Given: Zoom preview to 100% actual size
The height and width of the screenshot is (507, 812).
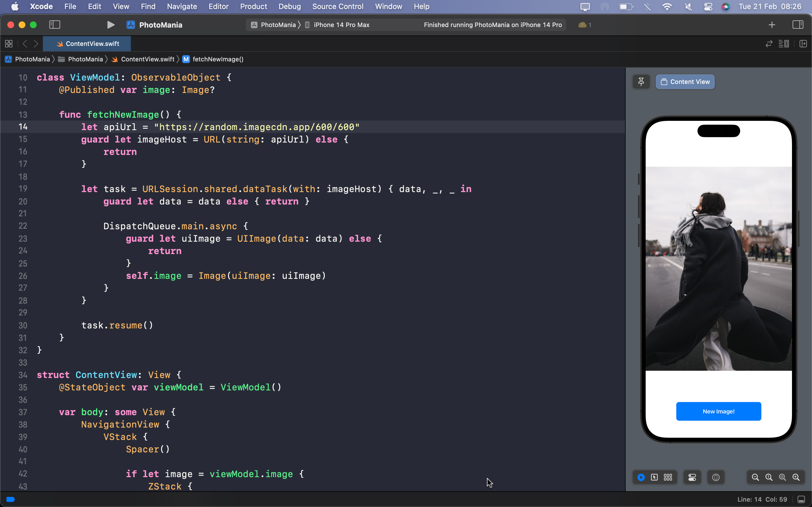Looking at the screenshot, I should pos(769,477).
